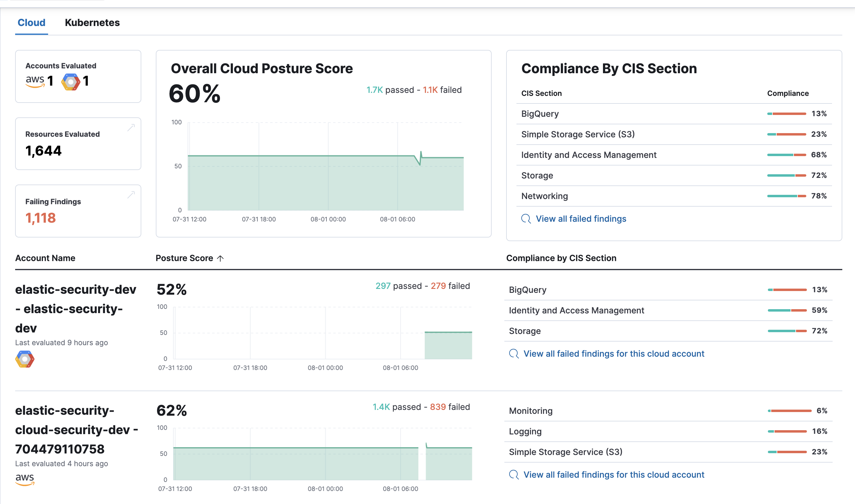Open Storage row for elastic-security-dev account
This screenshot has height=504, width=855.
668,331
